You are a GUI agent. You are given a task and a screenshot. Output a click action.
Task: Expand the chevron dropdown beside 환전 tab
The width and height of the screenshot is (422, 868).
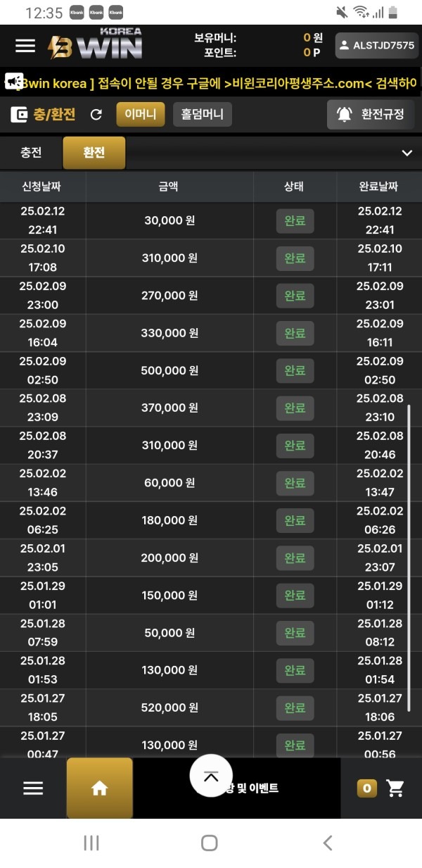point(407,153)
